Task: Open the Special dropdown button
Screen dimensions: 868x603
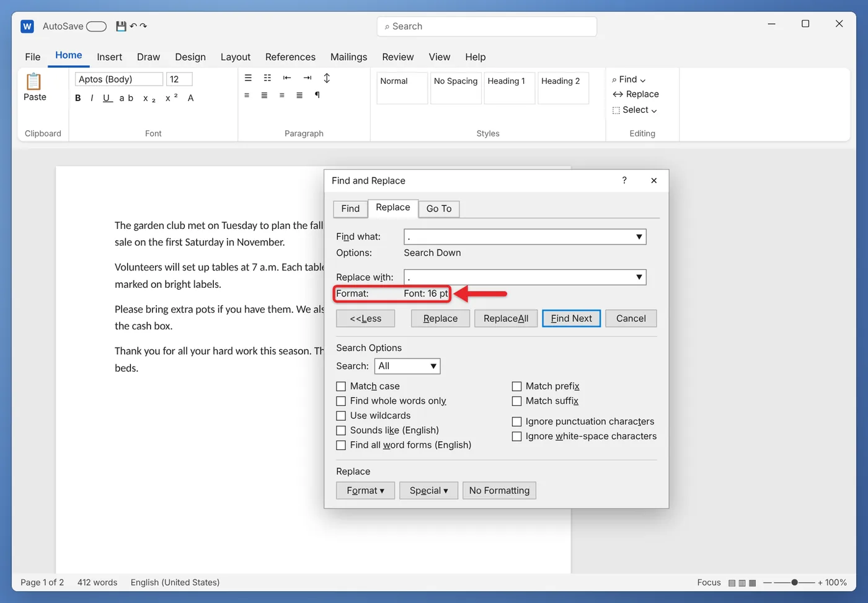Action: [428, 491]
